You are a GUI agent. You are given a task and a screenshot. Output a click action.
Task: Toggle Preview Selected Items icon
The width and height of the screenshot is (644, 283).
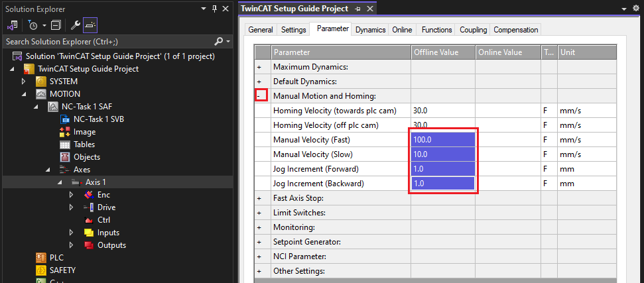point(90,25)
